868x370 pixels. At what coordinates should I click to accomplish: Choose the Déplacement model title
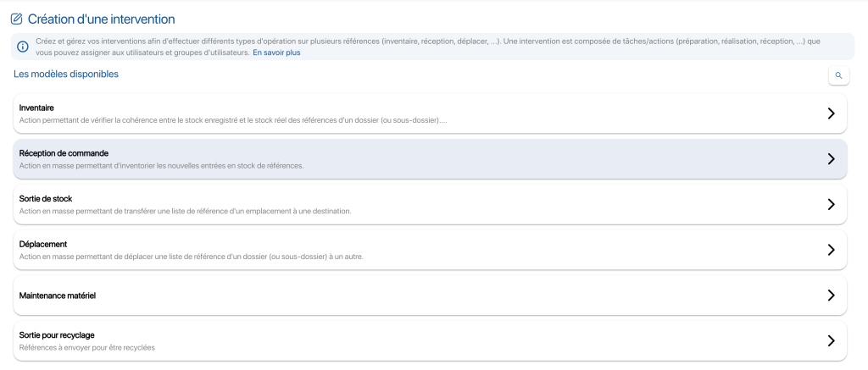(x=42, y=244)
